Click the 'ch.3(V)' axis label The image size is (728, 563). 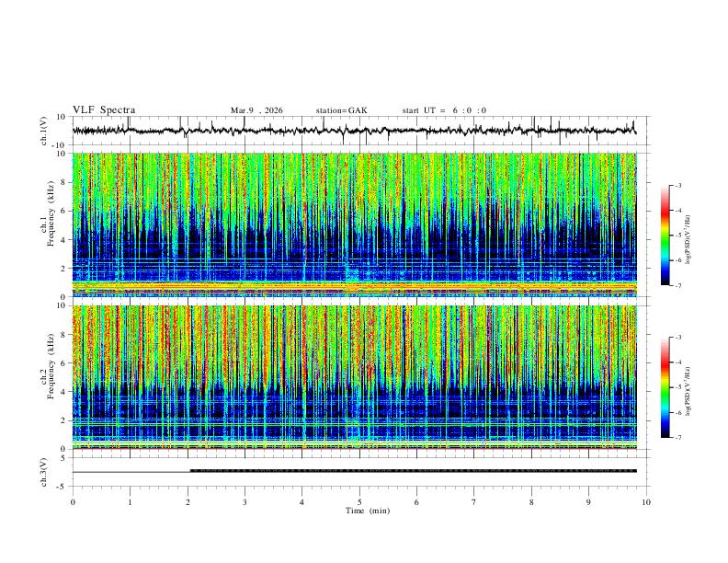pos(44,472)
